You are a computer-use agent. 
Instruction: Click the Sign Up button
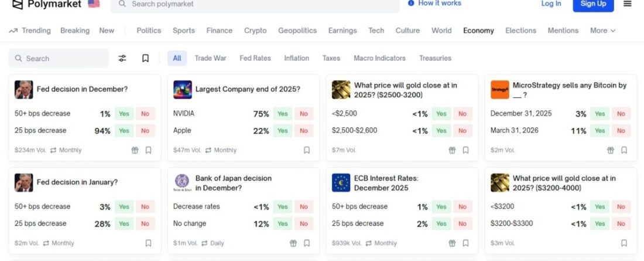click(593, 4)
